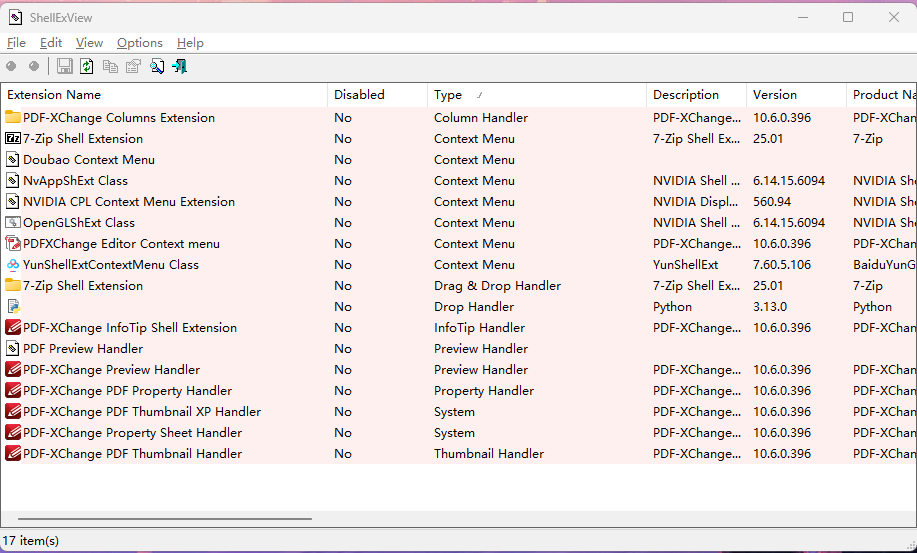Click the Find magnifier toolbar icon

coord(157,66)
